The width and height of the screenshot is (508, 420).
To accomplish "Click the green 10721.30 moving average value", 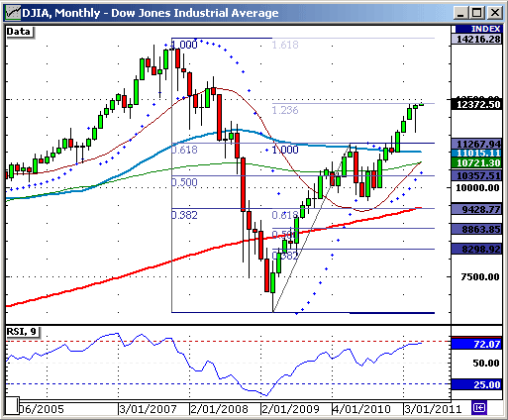I will point(476,162).
